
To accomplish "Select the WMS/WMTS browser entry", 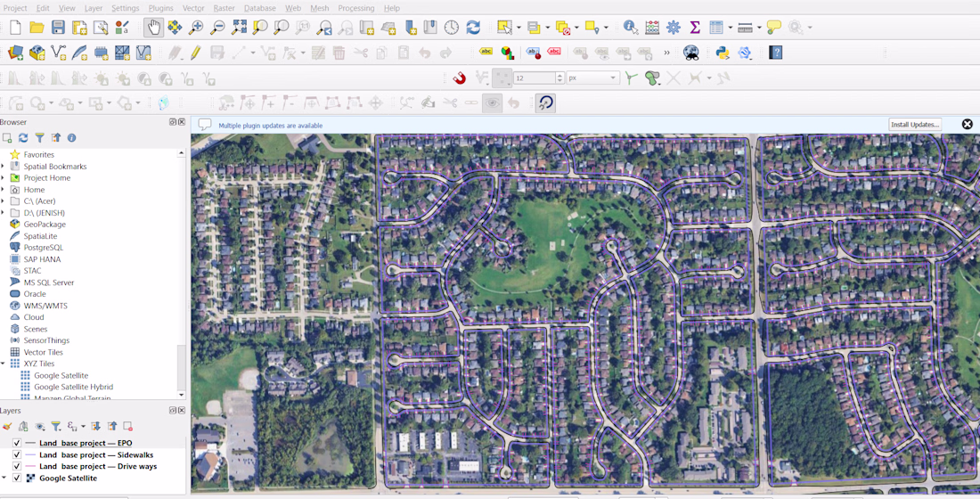I will coord(45,306).
